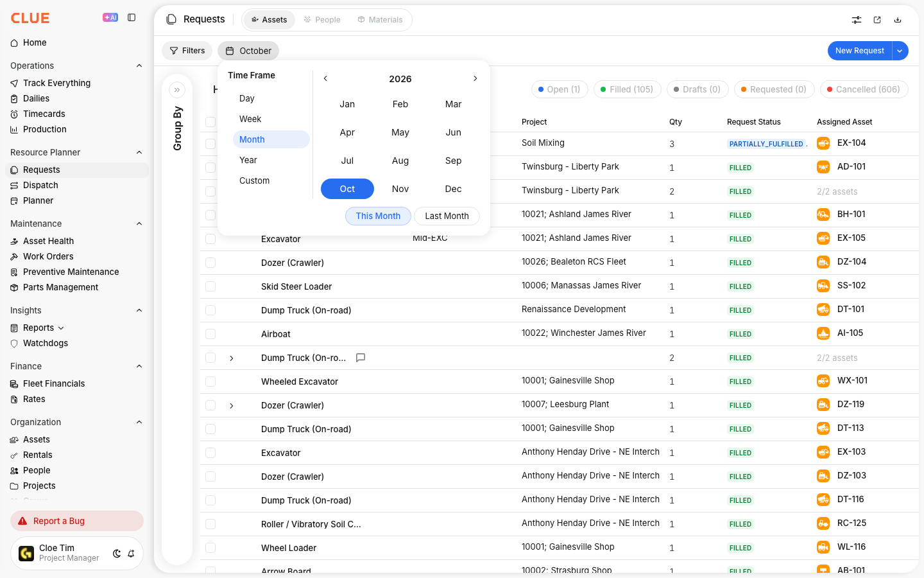Screen dimensions: 924x578
Task: Expand the Group By panel arrows
Action: (177, 90)
